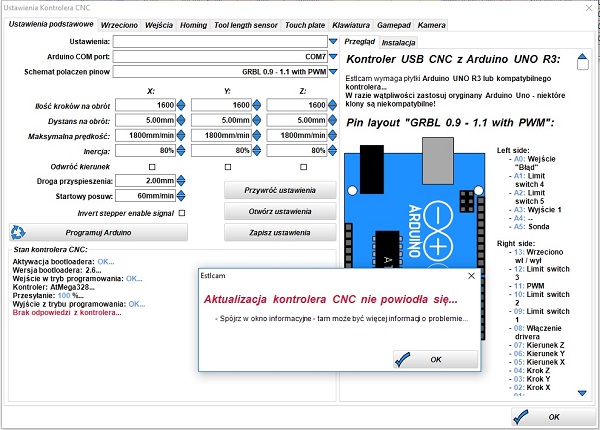Adjust the Y Dystans na obrót stepper
Screen dimensions: 600x430
[x=257, y=120]
